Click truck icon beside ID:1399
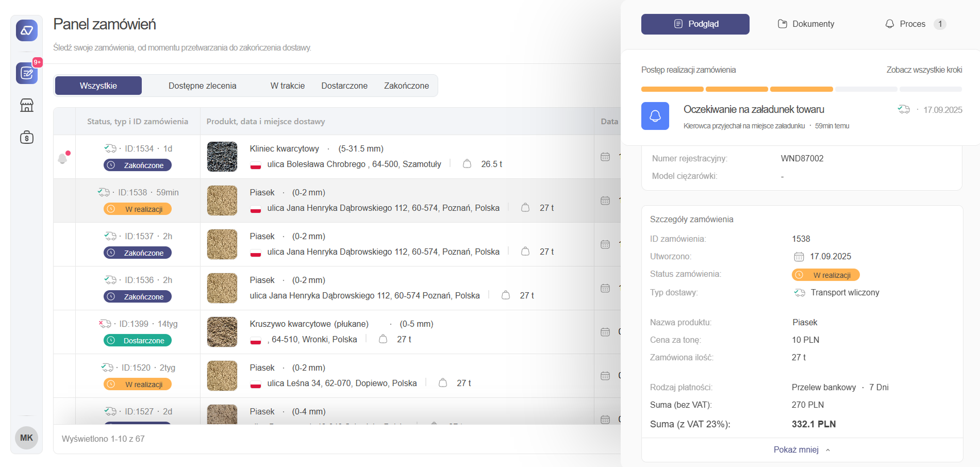This screenshot has width=980, height=467. 105,324
